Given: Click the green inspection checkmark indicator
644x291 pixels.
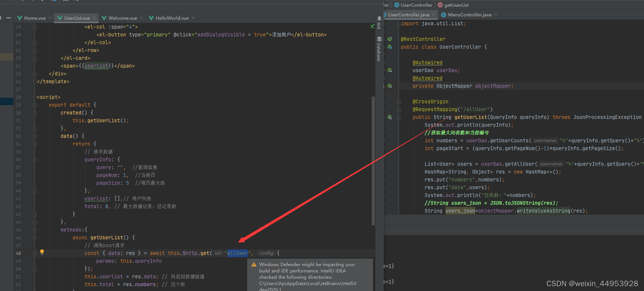Looking at the screenshot, I should [372, 26].
